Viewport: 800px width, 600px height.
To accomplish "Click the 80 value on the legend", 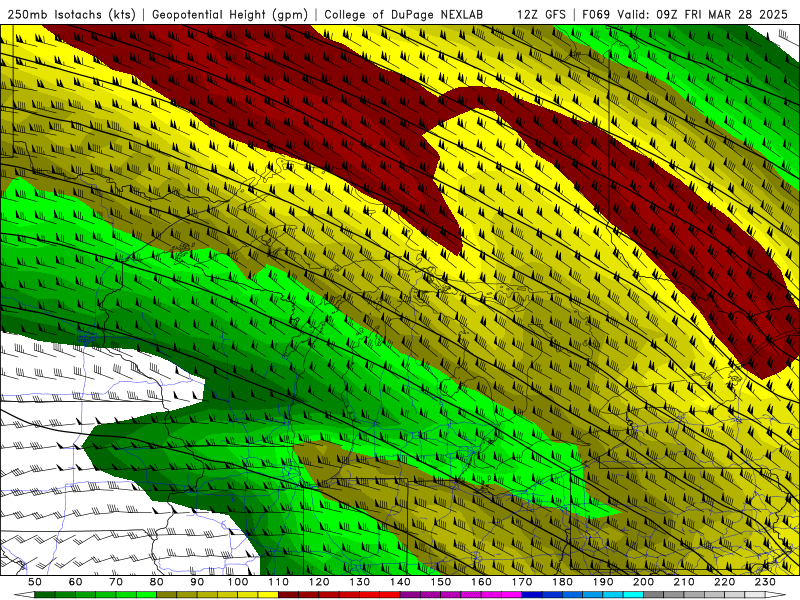I will click(157, 582).
